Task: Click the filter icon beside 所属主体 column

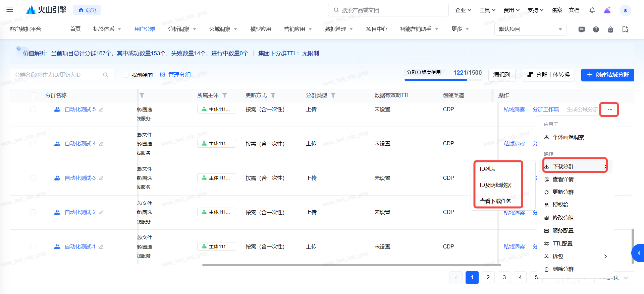Action: click(225, 95)
